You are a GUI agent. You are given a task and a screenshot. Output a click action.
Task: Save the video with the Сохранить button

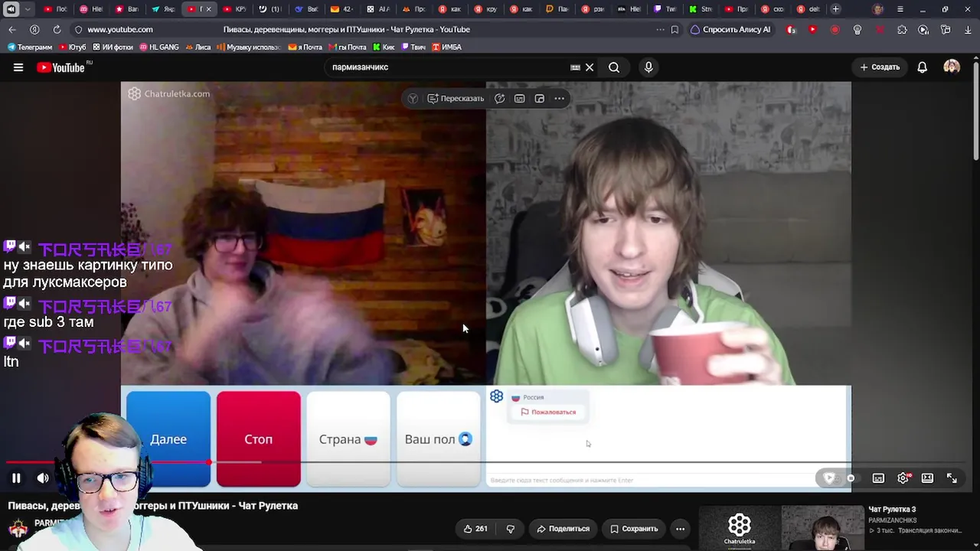(634, 529)
